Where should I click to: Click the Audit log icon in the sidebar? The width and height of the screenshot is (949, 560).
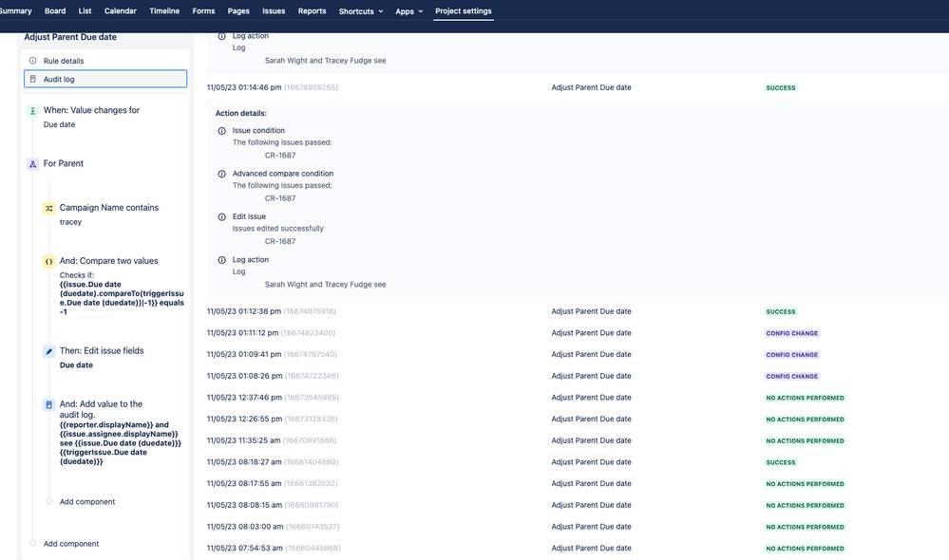(x=31, y=79)
